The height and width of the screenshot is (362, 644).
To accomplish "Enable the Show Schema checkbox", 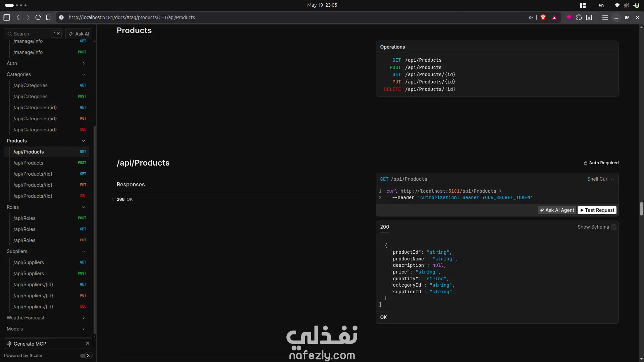I will click(x=614, y=227).
